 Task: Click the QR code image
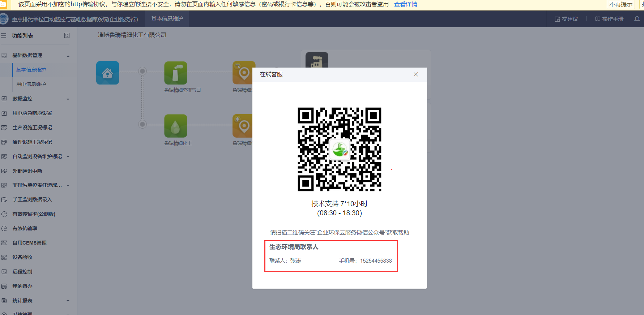click(340, 149)
